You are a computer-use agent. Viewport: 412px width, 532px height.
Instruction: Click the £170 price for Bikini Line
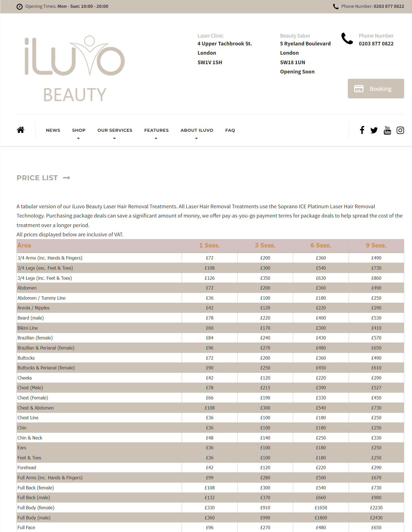click(265, 328)
